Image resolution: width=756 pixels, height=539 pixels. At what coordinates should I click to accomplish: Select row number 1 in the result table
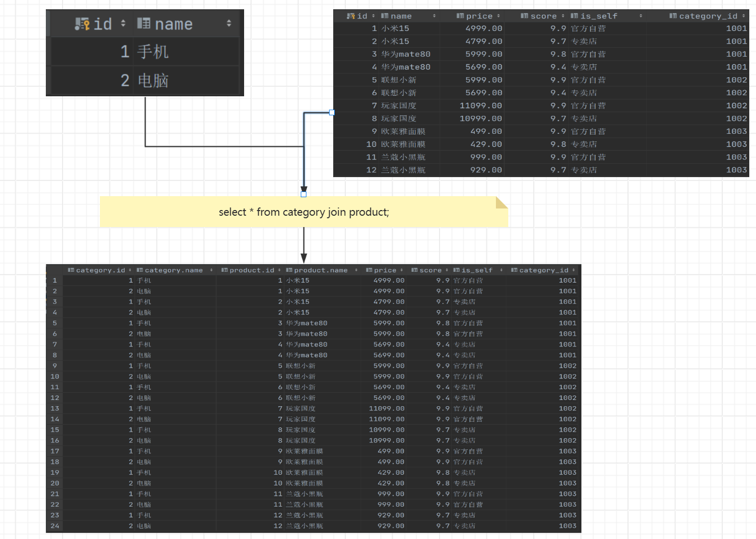click(55, 281)
